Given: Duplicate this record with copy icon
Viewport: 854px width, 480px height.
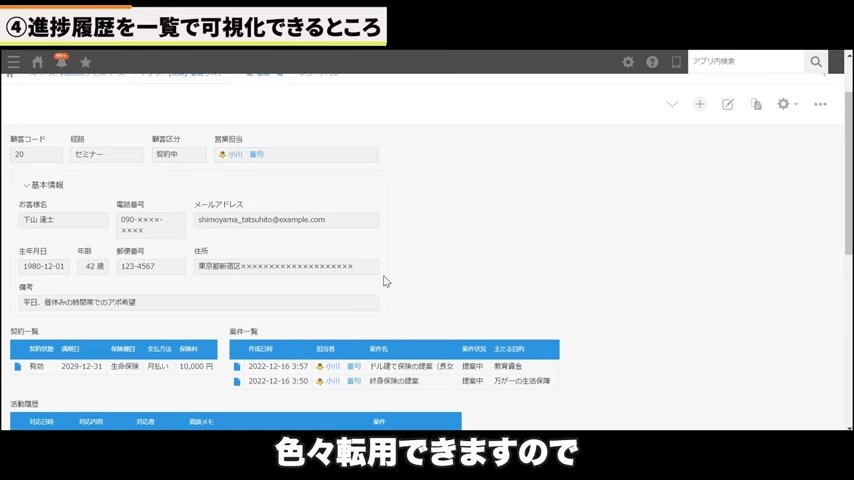Looking at the screenshot, I should (x=756, y=104).
